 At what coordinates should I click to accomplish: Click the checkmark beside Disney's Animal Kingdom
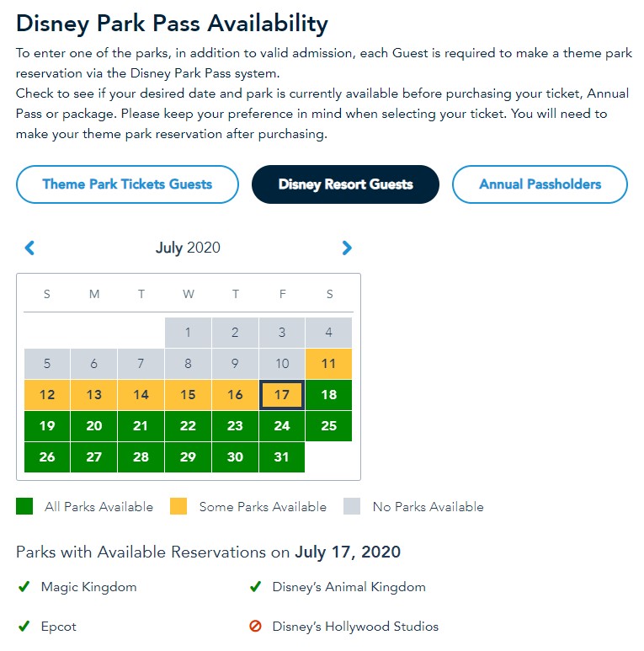click(255, 587)
